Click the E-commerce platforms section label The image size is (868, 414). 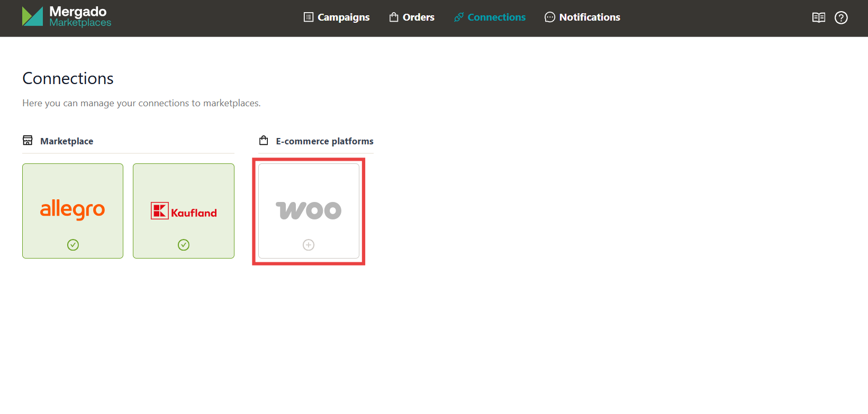point(324,141)
